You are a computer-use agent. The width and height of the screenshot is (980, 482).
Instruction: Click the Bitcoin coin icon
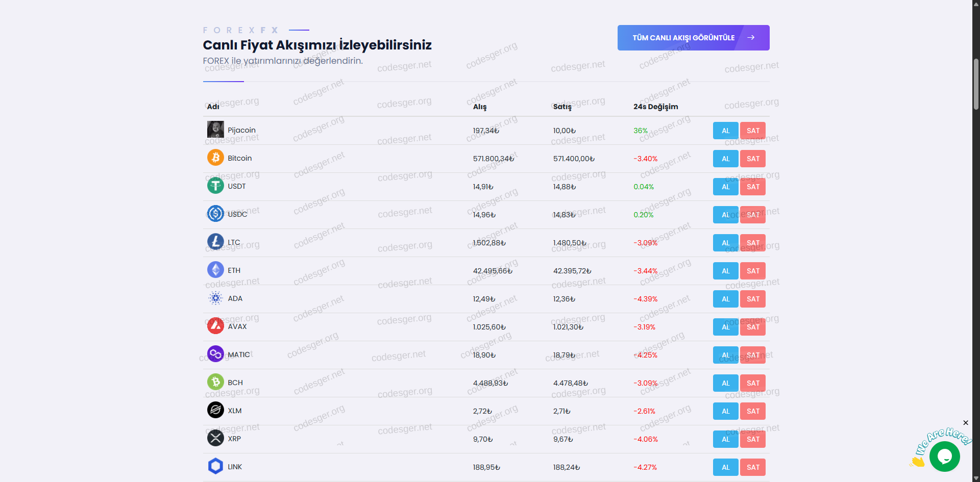(x=215, y=158)
